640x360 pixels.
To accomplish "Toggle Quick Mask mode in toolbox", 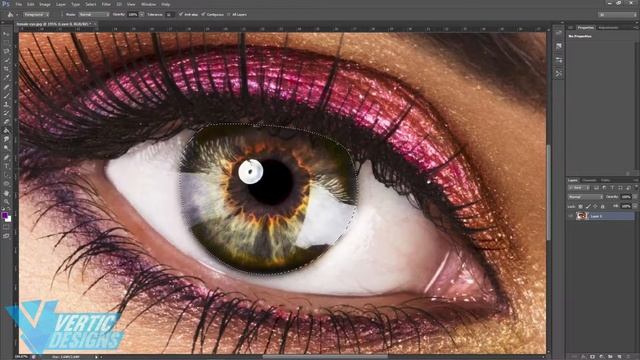I will pyautogui.click(x=6, y=228).
